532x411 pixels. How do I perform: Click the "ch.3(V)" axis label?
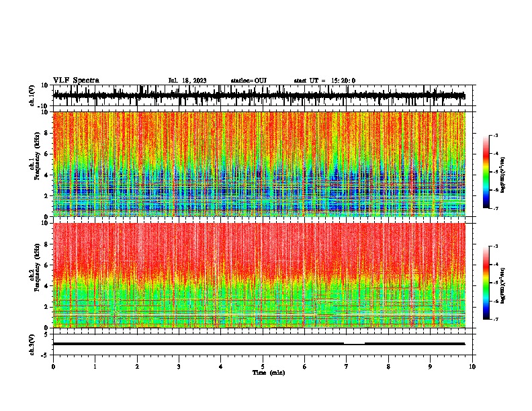coord(32,345)
